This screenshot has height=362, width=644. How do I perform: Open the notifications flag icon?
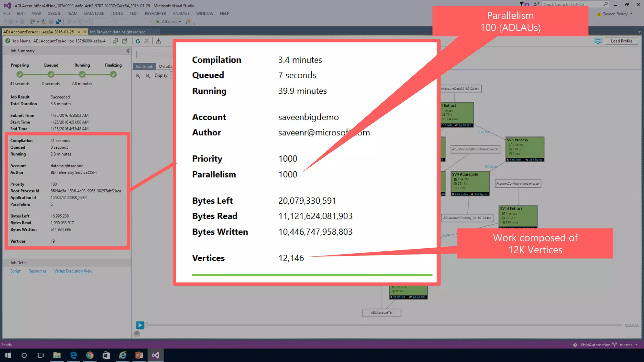(524, 4)
